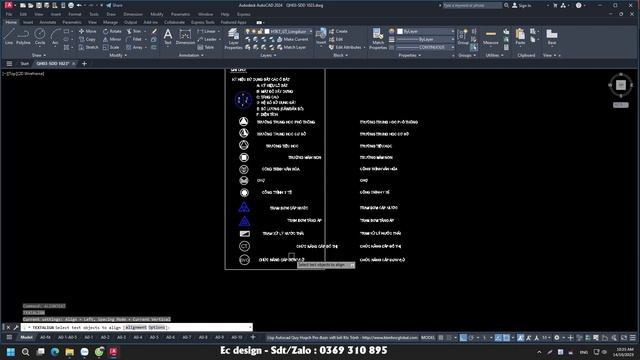Click the MODEL status bar button

(x=428, y=338)
